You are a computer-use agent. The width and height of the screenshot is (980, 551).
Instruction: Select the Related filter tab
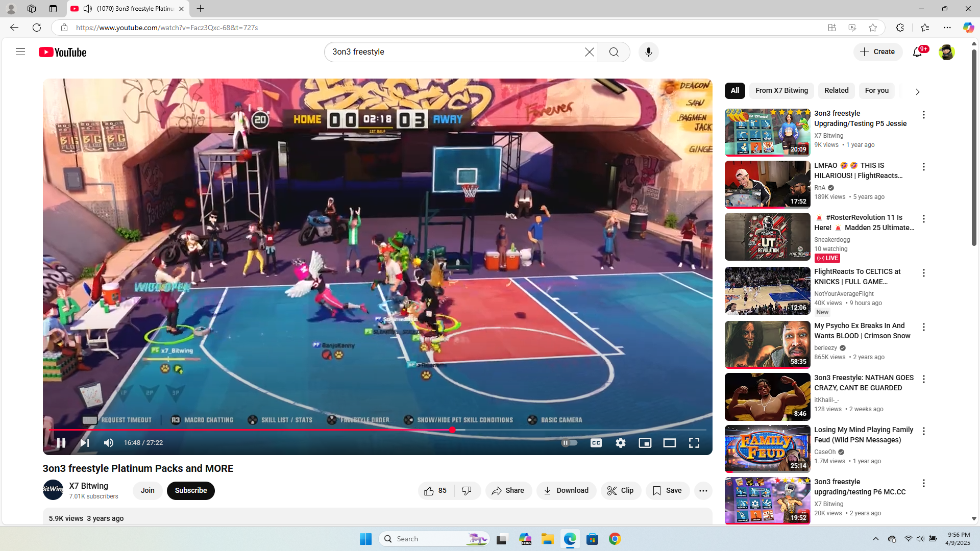point(836,91)
